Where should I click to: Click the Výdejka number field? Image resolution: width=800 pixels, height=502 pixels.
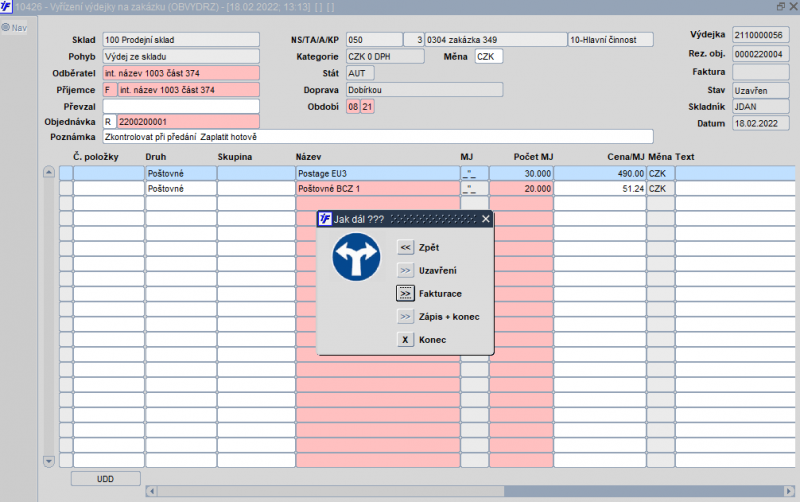[x=761, y=35]
